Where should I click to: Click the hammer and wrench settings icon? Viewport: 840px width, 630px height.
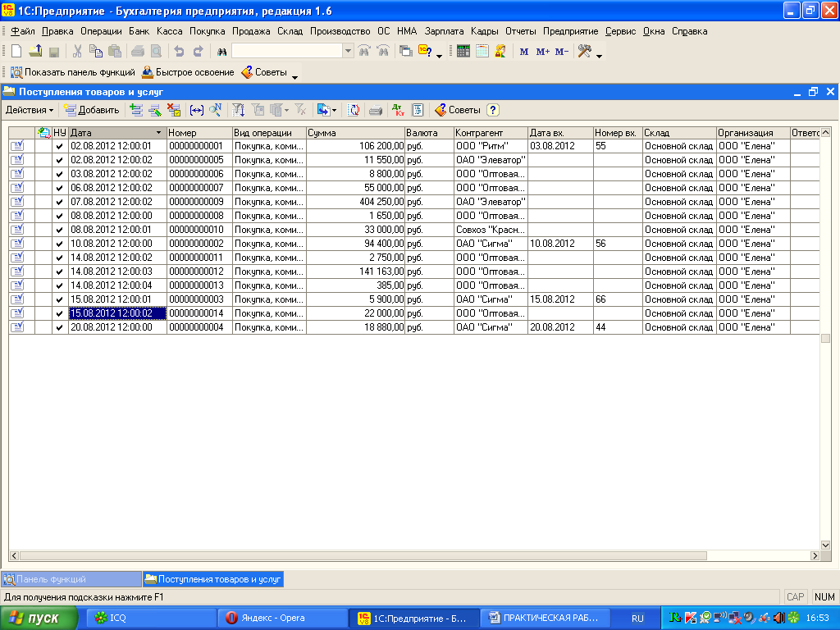tap(584, 52)
